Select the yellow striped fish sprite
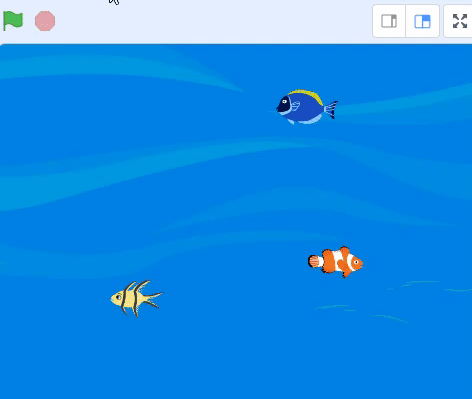Image resolution: width=472 pixels, height=399 pixels. pyautogui.click(x=136, y=298)
